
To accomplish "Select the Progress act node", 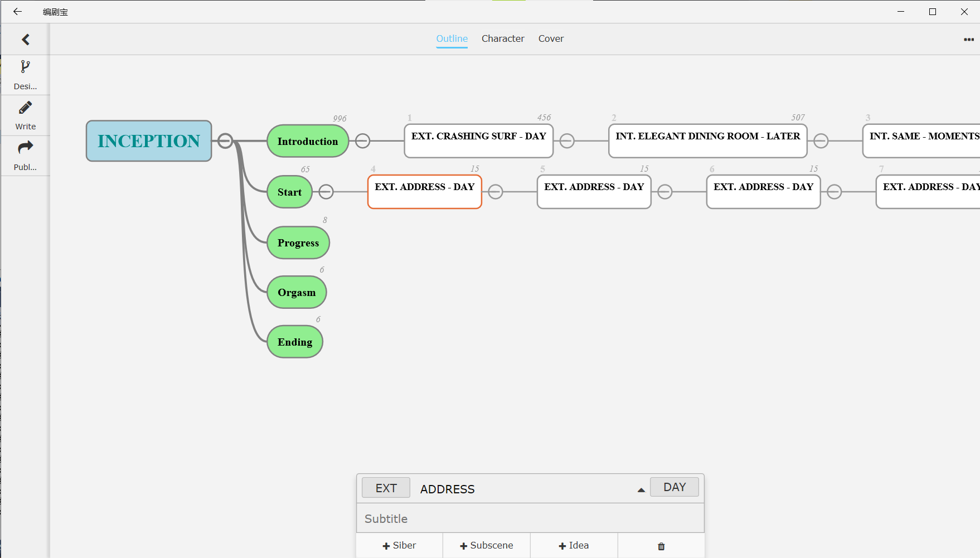I will coord(298,242).
